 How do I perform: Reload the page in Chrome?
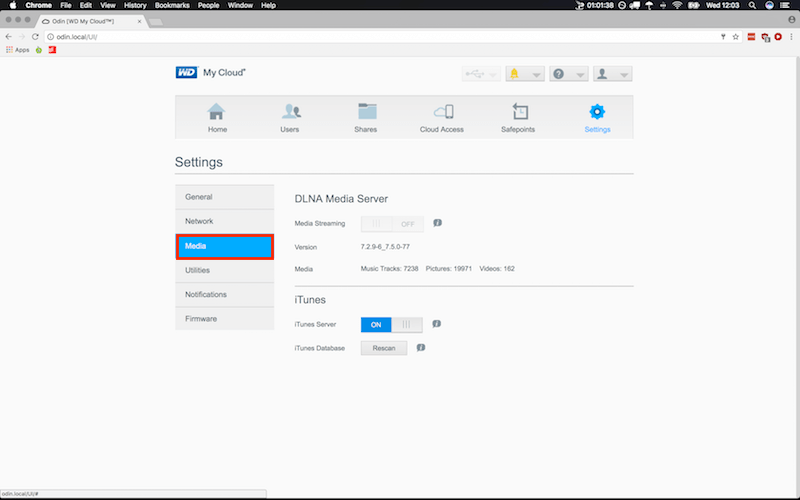click(35, 37)
